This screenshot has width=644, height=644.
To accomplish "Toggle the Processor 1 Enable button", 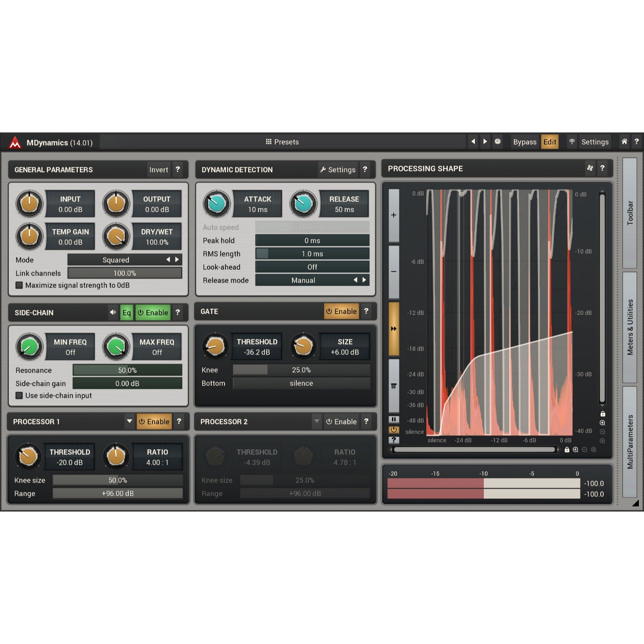I will pyautogui.click(x=154, y=422).
